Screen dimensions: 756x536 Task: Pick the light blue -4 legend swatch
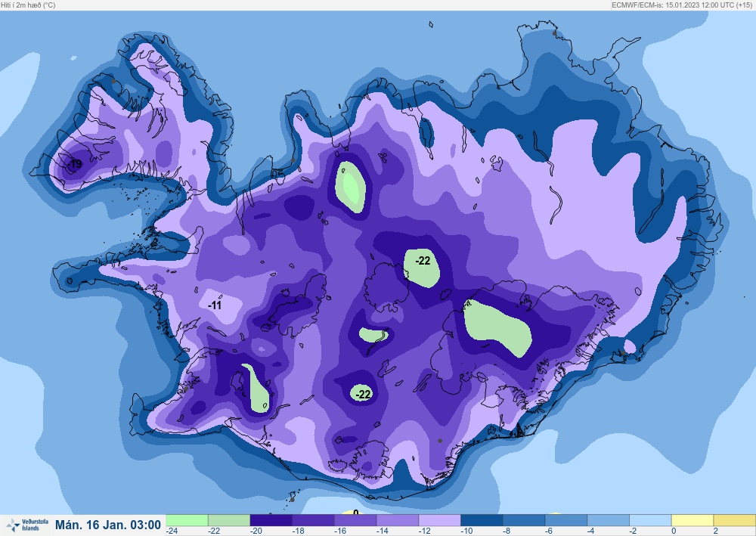tap(608, 520)
